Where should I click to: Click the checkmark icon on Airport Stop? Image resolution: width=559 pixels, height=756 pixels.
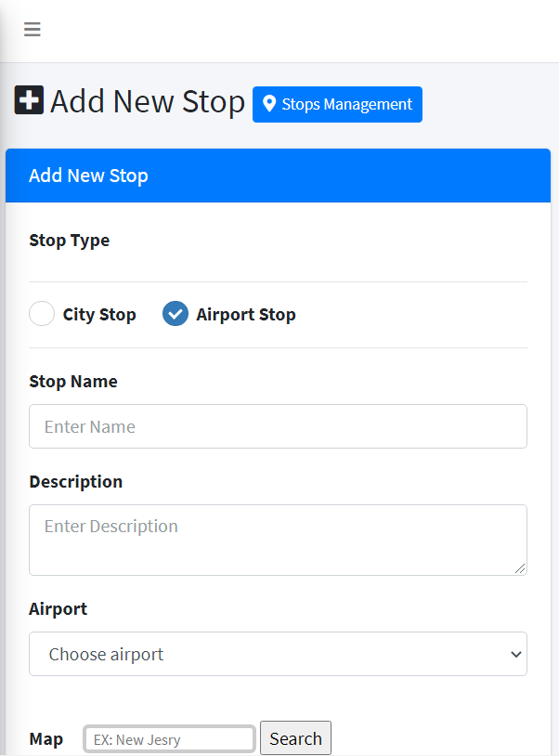175,314
